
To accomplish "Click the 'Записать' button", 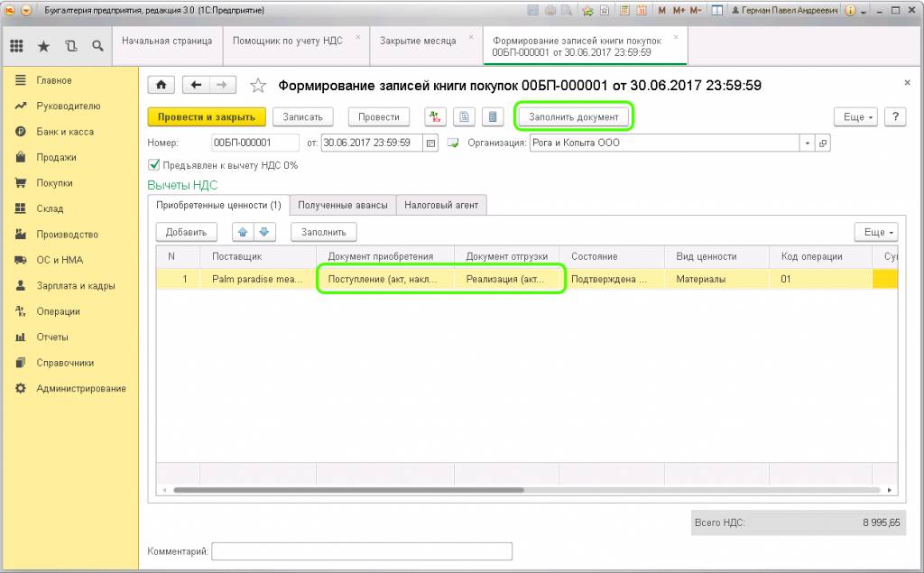I will click(303, 116).
